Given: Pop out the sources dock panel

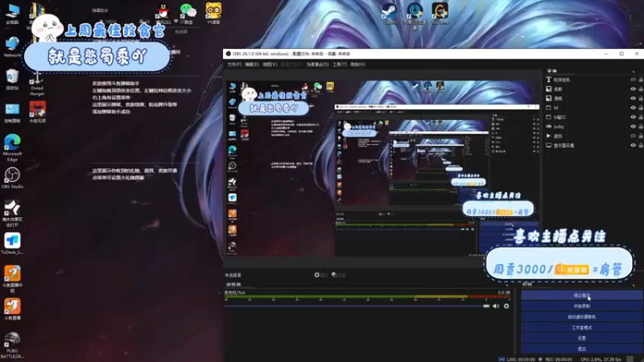Looking at the screenshot, I should click(634, 72).
